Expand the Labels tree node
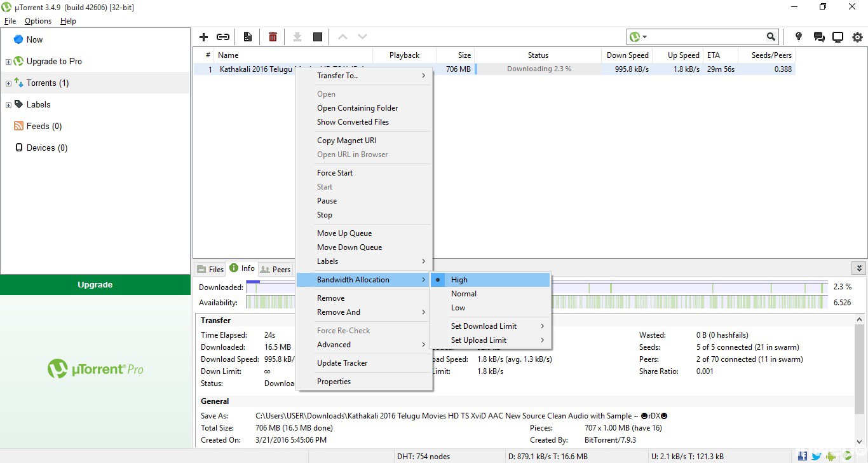The image size is (868, 463). tap(8, 105)
